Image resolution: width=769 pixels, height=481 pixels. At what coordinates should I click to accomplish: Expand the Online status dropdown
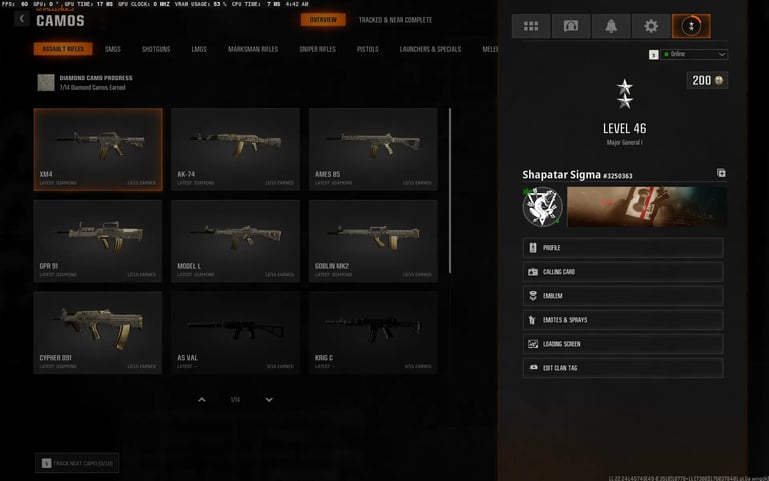(694, 54)
